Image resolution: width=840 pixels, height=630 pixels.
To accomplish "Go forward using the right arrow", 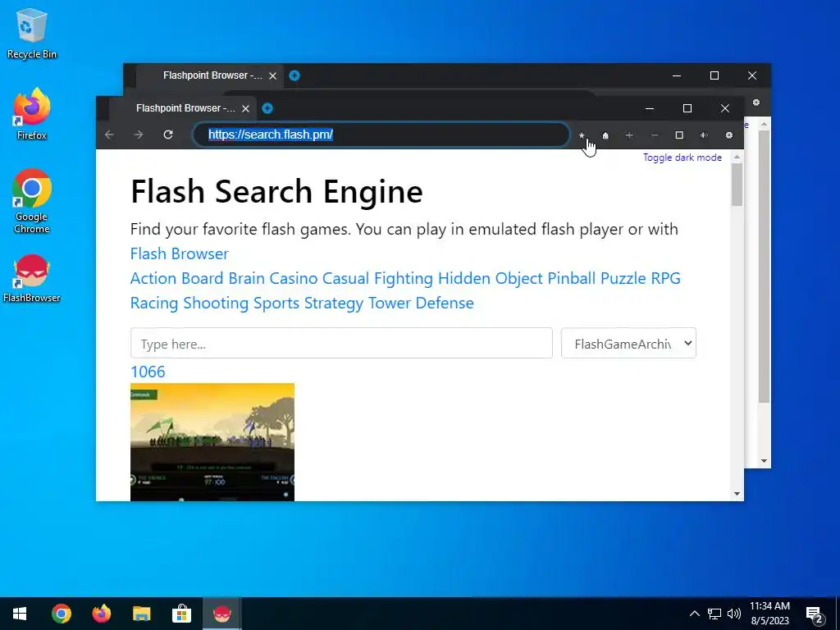I will (139, 135).
